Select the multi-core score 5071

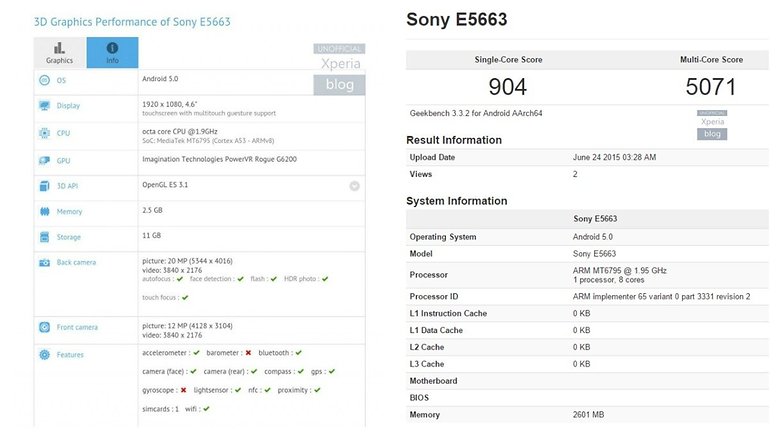pyautogui.click(x=711, y=87)
